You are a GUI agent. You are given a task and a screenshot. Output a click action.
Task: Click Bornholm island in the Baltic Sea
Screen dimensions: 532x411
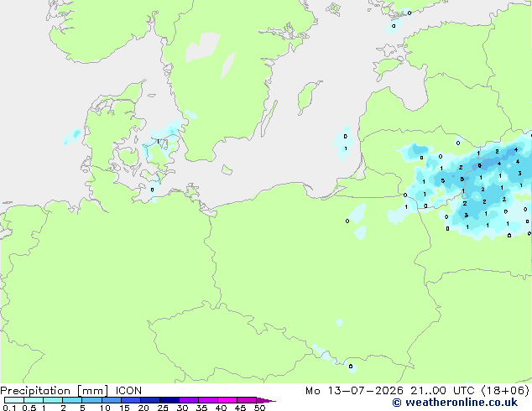[x=227, y=170]
